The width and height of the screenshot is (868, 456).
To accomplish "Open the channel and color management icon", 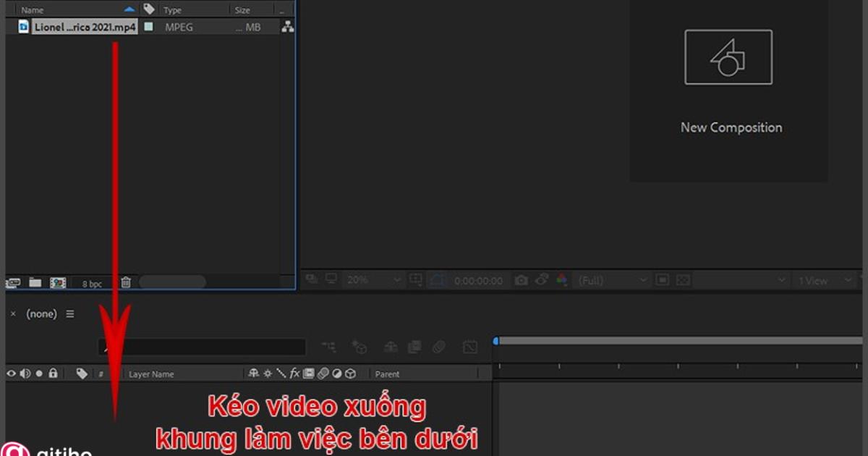I will pyautogui.click(x=563, y=279).
